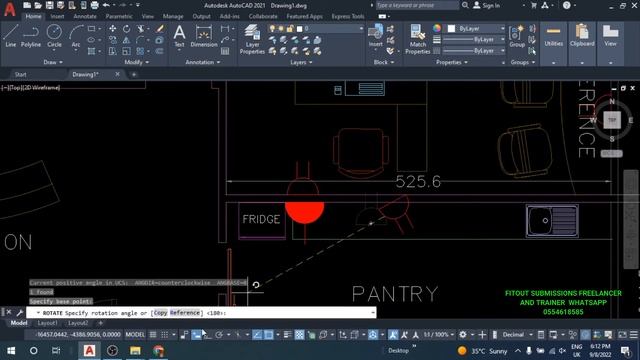640x360 pixels.
Task: Toggle snap mode in status bar
Action: click(x=164, y=335)
